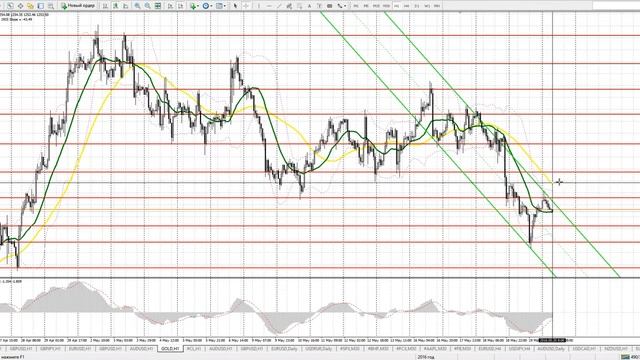Switch timeframe to M15
The height and width of the screenshot is (360, 640).
[376, 6]
